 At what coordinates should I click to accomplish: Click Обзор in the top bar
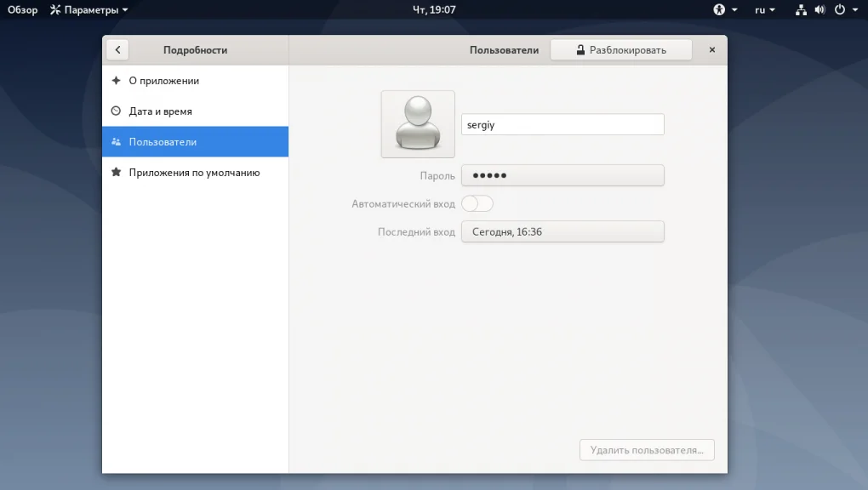(x=21, y=9)
